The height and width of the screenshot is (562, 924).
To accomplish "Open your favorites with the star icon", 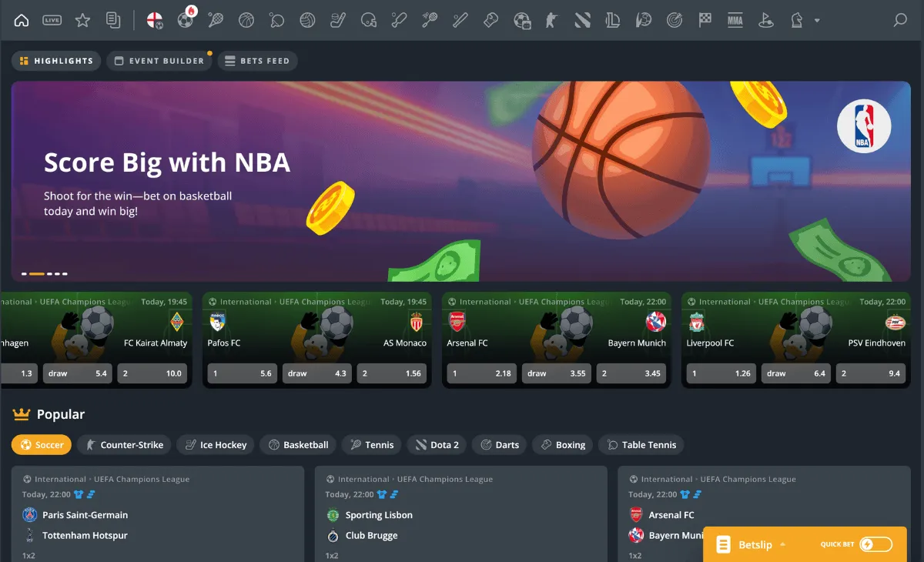I will point(82,20).
